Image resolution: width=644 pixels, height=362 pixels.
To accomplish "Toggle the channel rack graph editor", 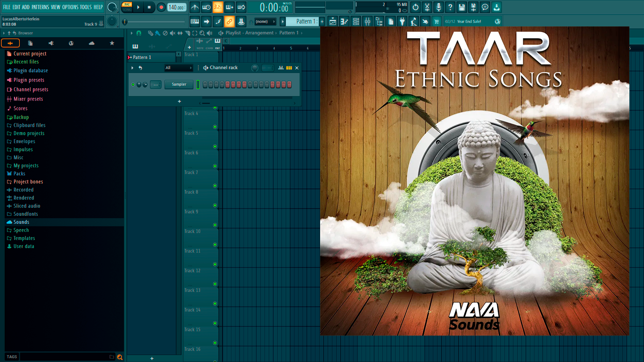I will coord(281,68).
